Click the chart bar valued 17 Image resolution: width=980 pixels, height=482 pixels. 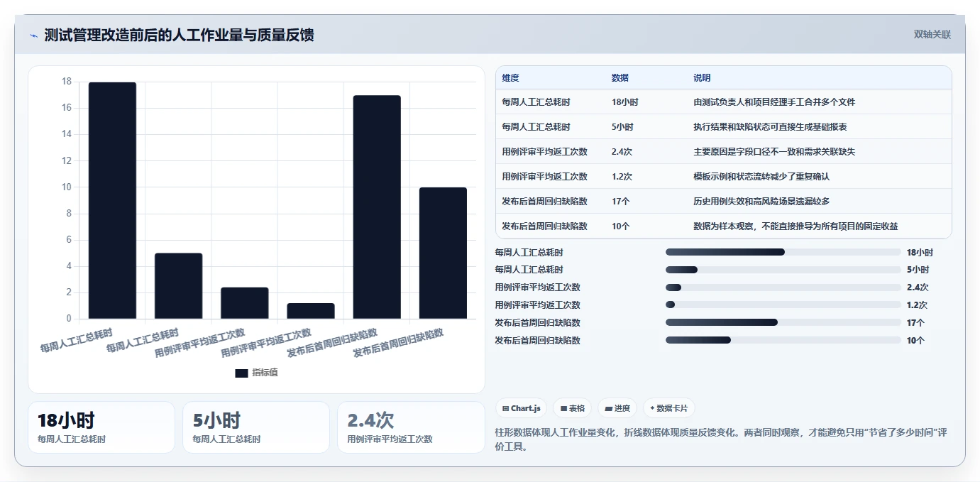377,207
